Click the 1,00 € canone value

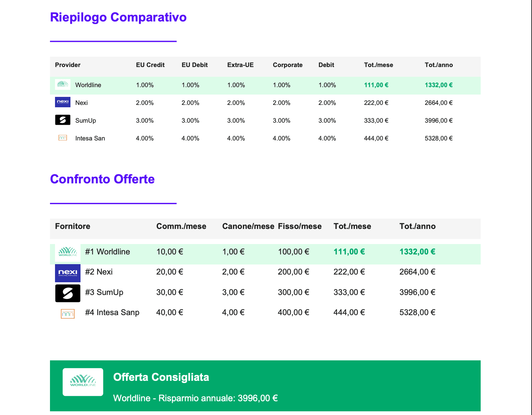[x=233, y=252]
